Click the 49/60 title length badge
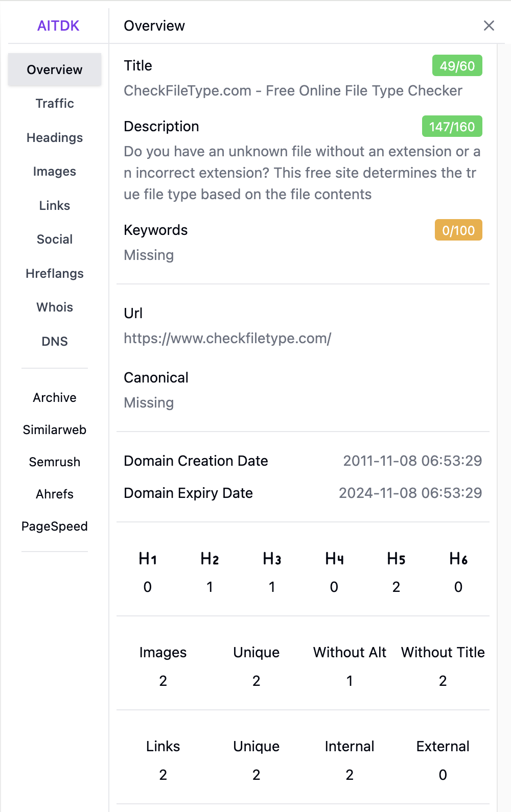 pyautogui.click(x=457, y=66)
